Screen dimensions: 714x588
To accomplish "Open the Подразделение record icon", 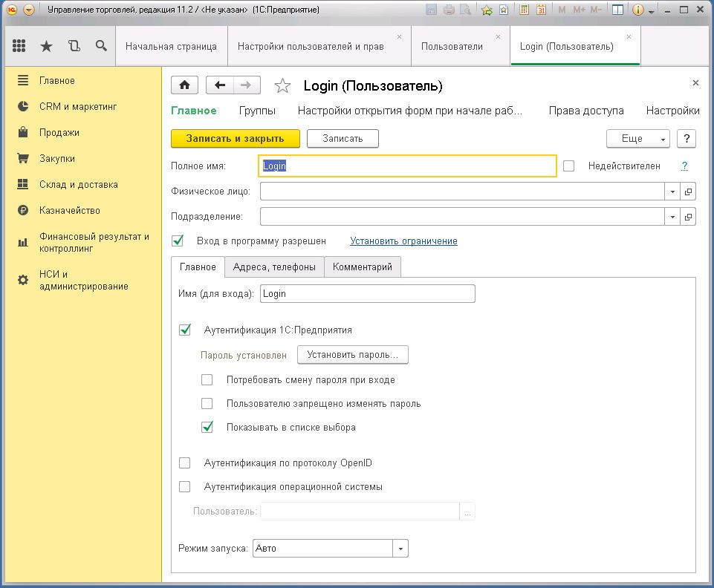I will (688, 217).
